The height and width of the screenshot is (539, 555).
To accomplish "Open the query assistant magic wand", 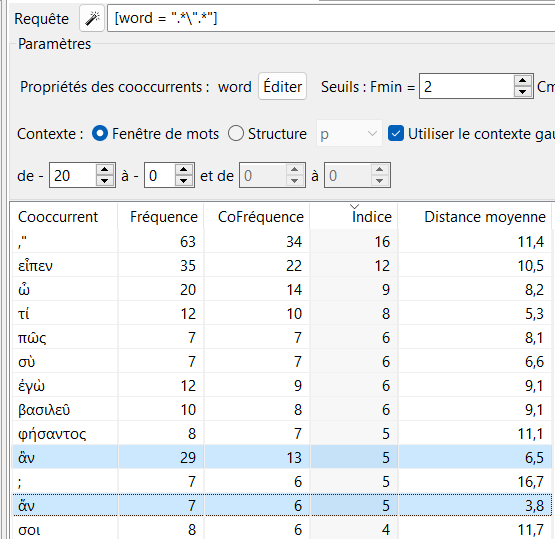I will click(92, 18).
